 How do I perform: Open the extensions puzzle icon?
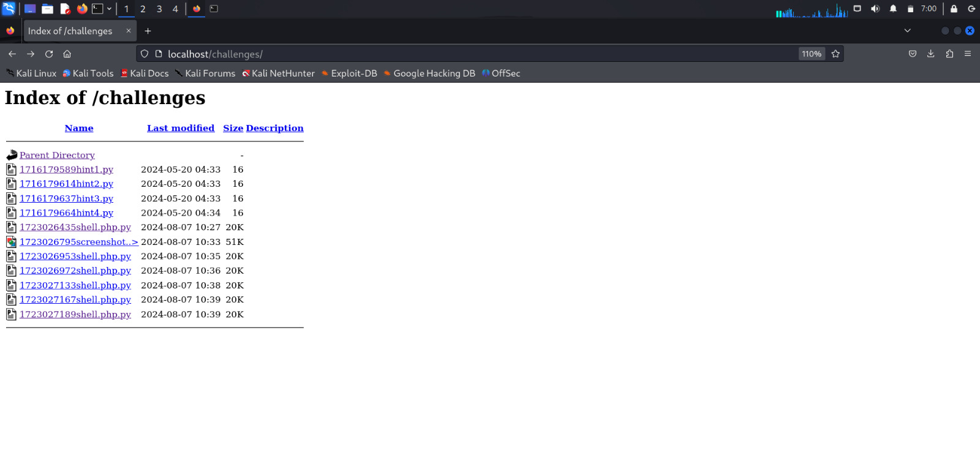pyautogui.click(x=949, y=54)
